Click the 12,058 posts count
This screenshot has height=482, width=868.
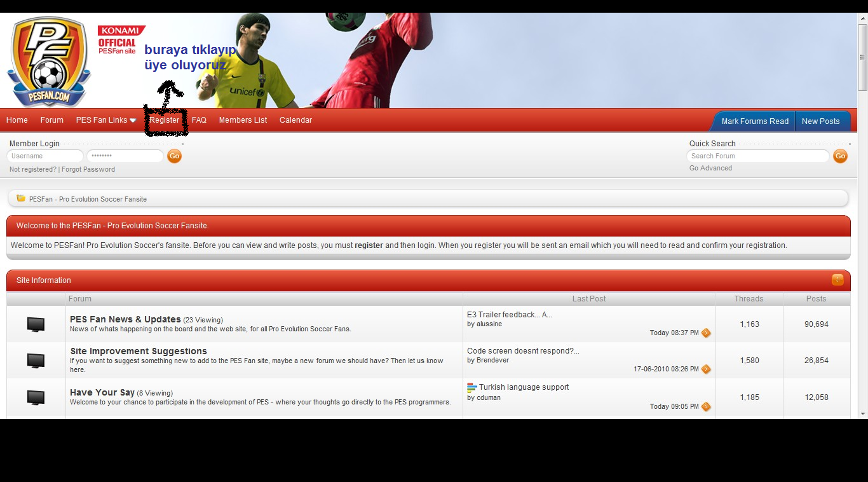click(x=817, y=397)
